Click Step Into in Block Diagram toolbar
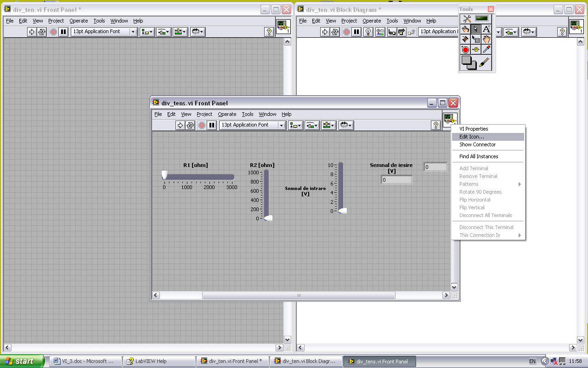The width and height of the screenshot is (588, 368). point(391,32)
